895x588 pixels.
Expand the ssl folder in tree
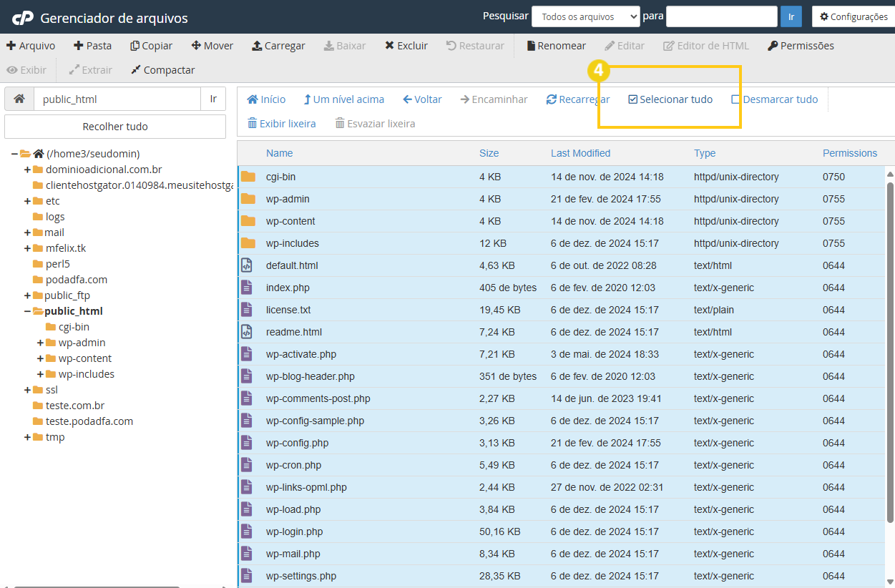coord(27,390)
